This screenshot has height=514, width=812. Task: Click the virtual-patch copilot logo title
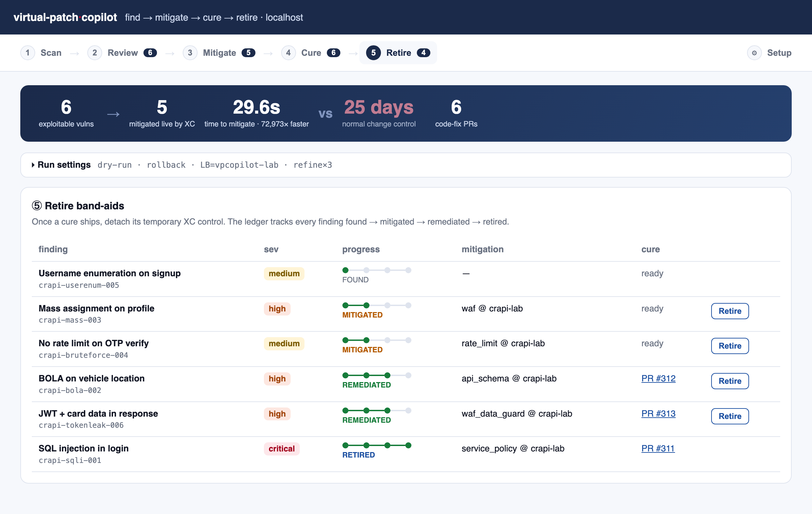[x=65, y=17]
